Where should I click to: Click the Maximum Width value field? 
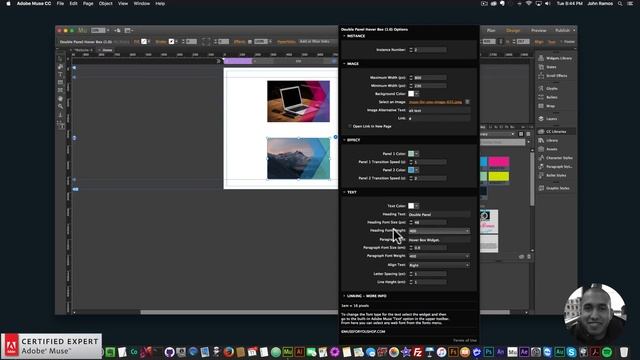click(430, 78)
